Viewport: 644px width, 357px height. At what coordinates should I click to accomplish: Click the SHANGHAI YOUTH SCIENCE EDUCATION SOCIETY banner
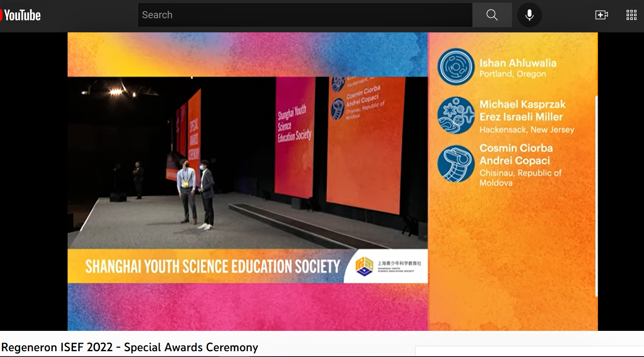[212, 266]
